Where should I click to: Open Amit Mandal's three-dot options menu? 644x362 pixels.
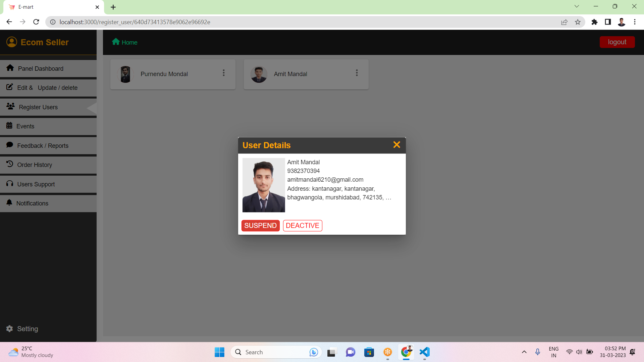point(357,73)
